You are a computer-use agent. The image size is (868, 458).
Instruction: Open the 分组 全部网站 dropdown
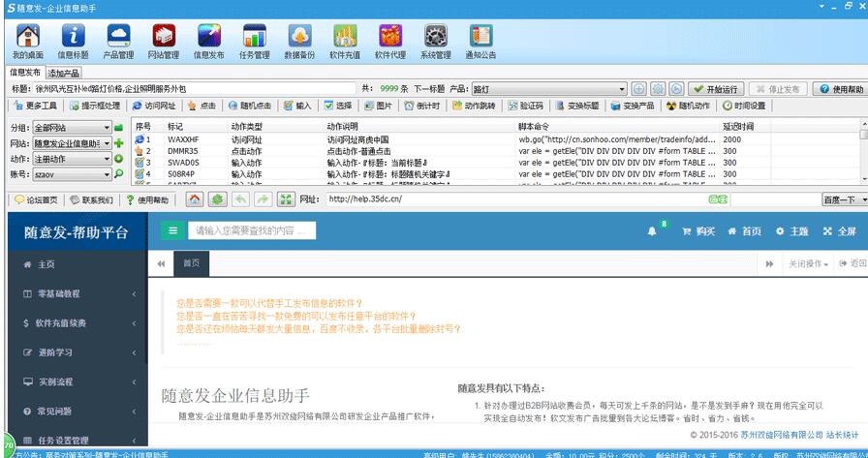[72, 128]
